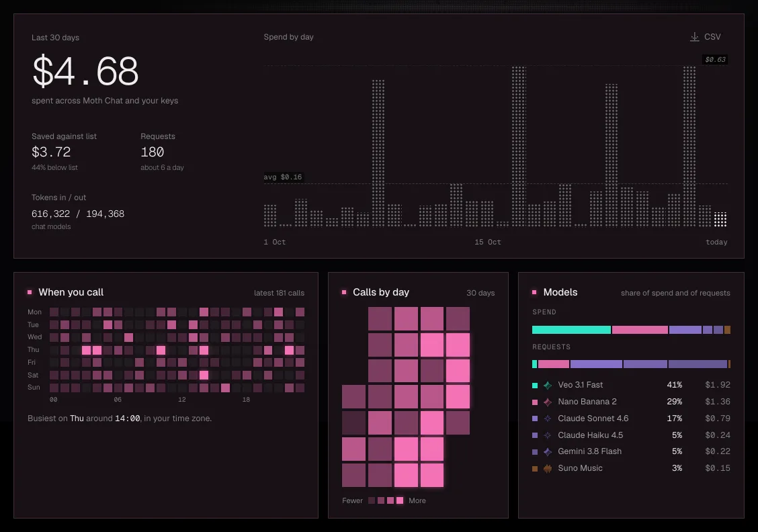
Task: Click the '$0.15' spend value
Action: pos(718,468)
